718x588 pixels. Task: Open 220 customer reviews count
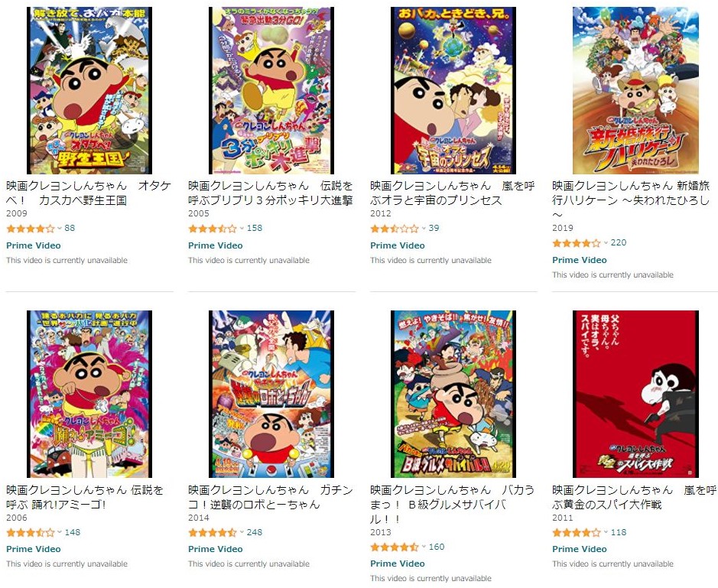click(x=618, y=242)
